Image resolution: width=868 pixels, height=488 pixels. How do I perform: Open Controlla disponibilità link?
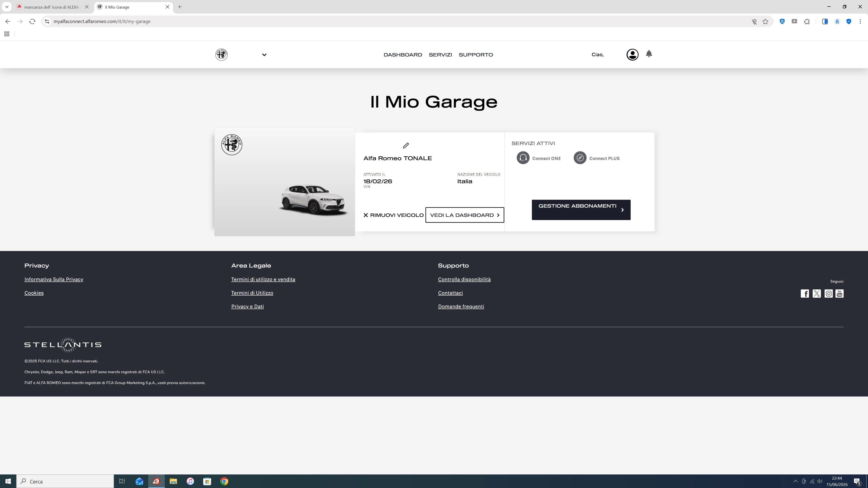point(464,279)
